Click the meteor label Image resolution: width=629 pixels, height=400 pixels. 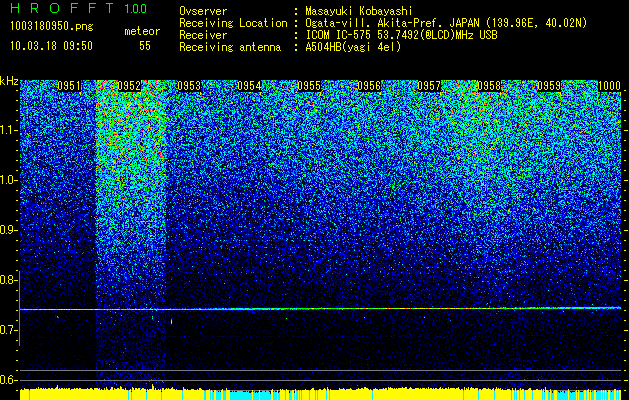[x=142, y=31]
